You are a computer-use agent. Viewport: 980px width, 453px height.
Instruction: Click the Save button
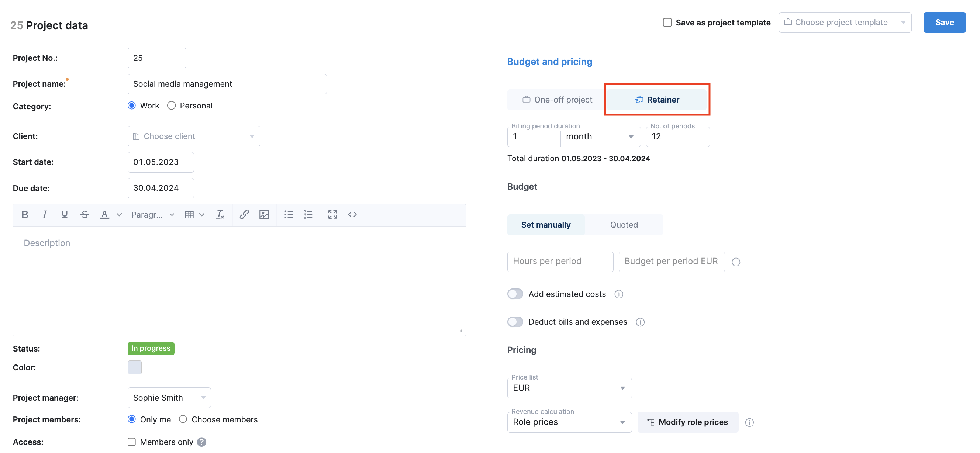[945, 22]
